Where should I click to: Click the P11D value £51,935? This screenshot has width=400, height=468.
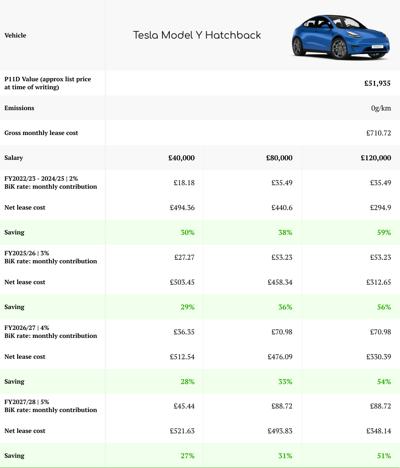(x=377, y=83)
